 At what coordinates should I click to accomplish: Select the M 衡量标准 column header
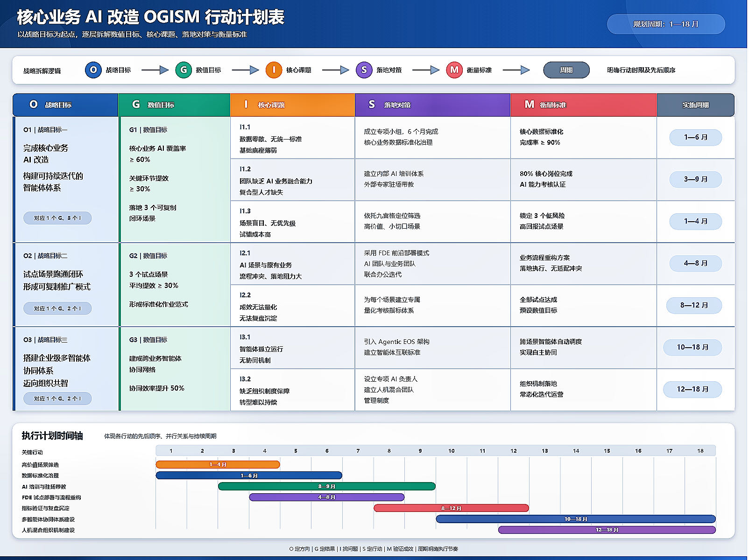click(584, 105)
